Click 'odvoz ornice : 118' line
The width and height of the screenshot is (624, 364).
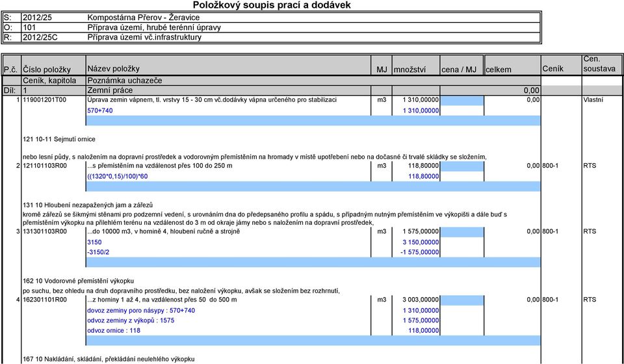tap(113, 330)
